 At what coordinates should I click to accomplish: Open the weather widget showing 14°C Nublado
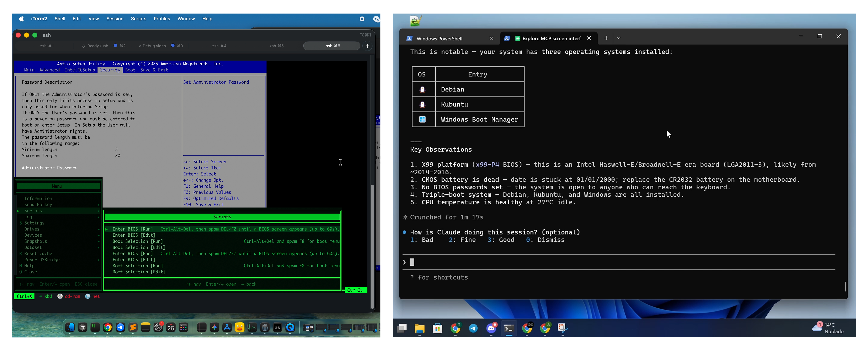(828, 328)
